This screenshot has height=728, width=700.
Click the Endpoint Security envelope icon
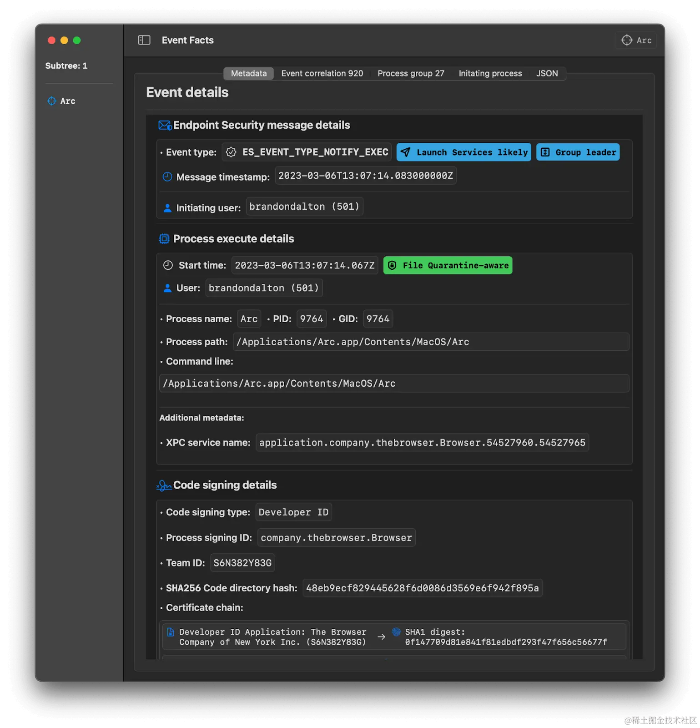point(165,125)
